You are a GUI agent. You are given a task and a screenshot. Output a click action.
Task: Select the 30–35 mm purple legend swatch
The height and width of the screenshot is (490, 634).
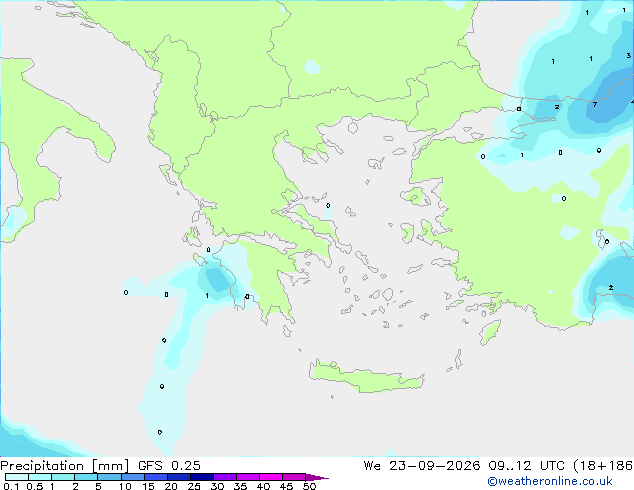(225, 477)
